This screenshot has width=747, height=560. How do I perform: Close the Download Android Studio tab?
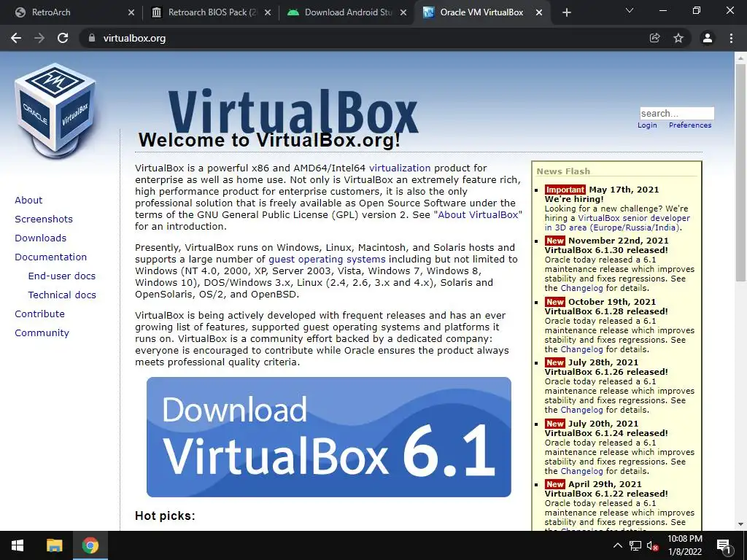coord(403,12)
